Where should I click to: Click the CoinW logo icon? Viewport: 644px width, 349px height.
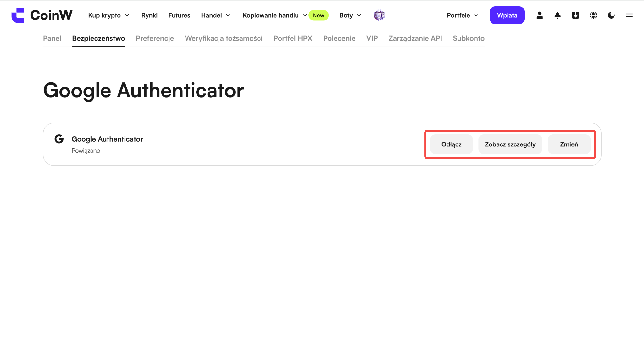[18, 15]
